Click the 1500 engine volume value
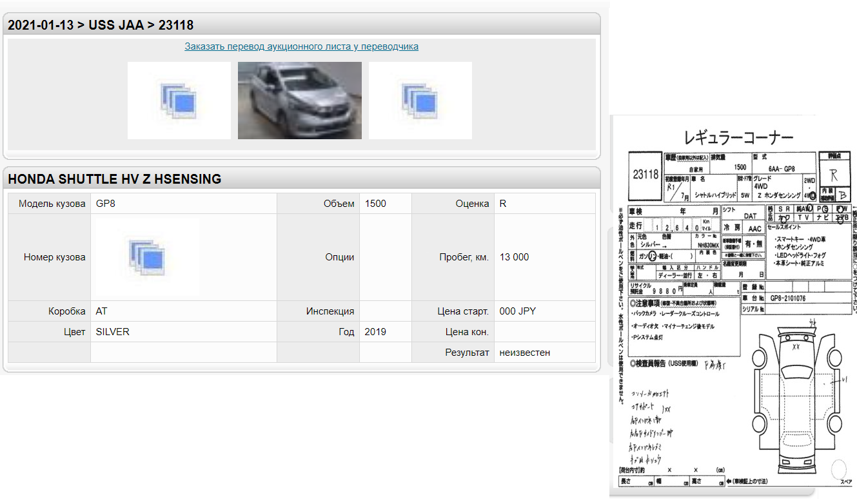Image resolution: width=857 pixels, height=504 pixels. [x=375, y=204]
